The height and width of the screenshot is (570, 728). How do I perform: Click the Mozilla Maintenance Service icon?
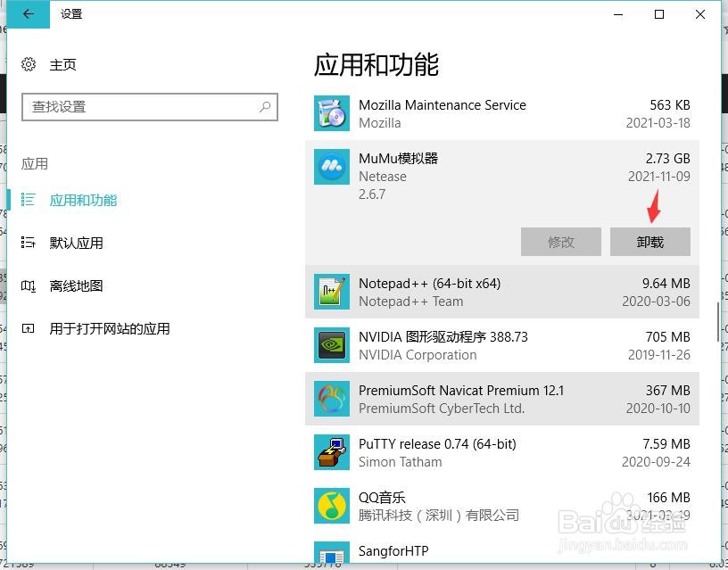331,113
